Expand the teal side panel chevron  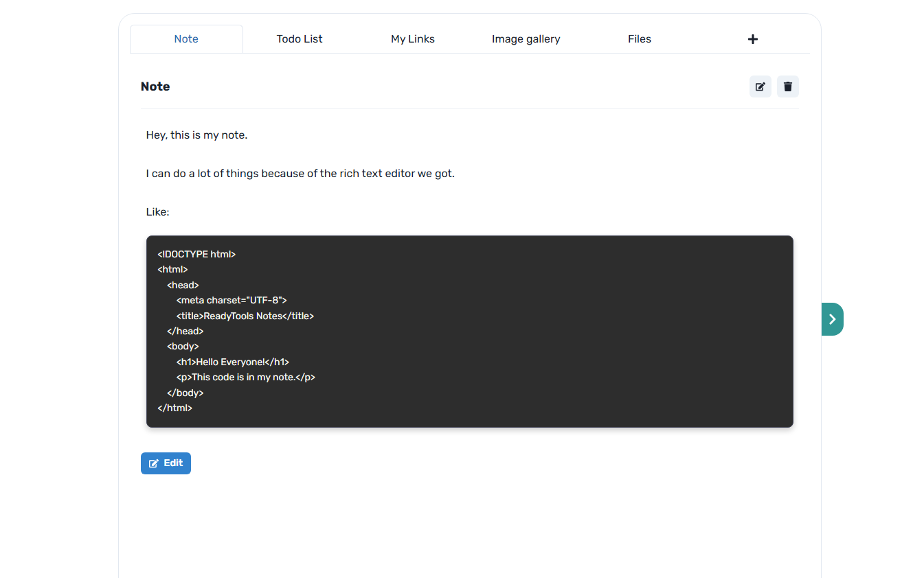(x=832, y=319)
